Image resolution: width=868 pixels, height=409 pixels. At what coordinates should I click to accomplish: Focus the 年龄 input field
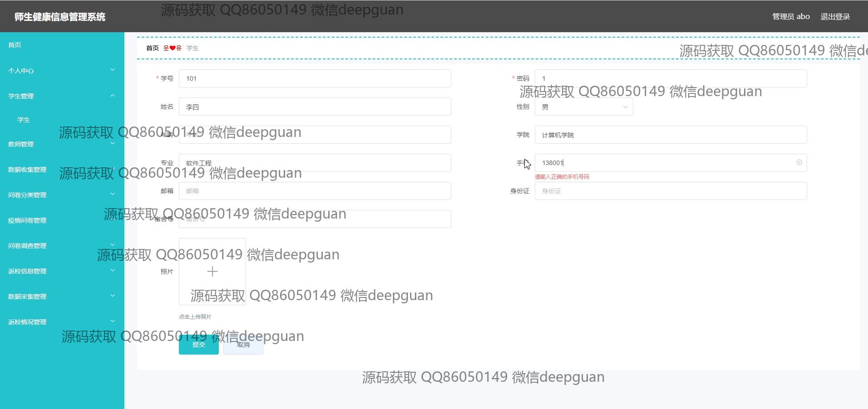(315, 135)
